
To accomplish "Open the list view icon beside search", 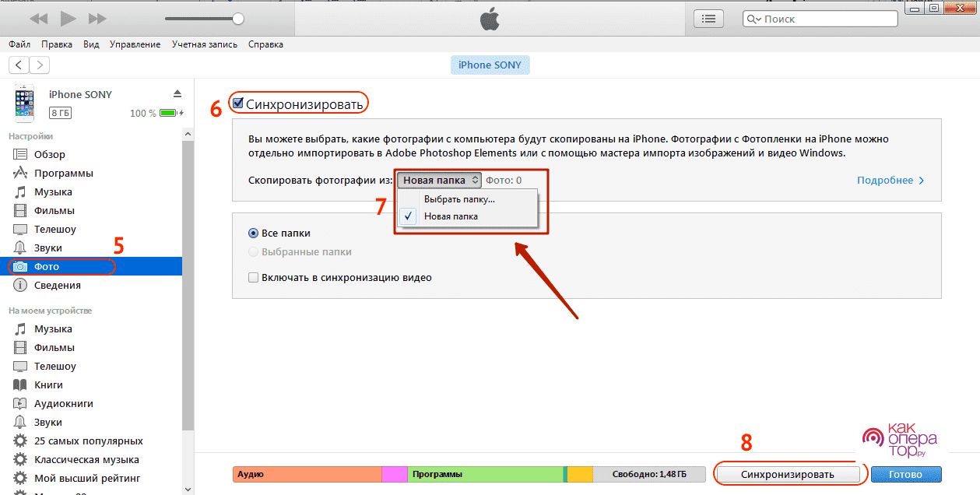I will pos(708,19).
